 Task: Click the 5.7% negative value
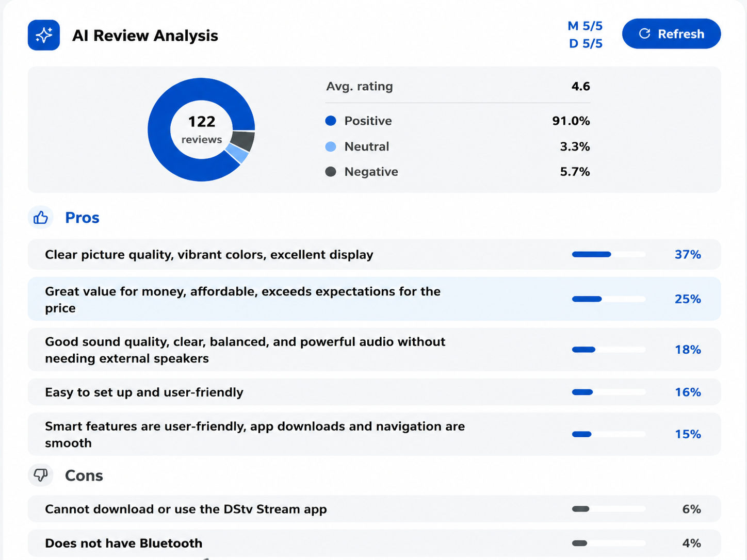point(575,172)
